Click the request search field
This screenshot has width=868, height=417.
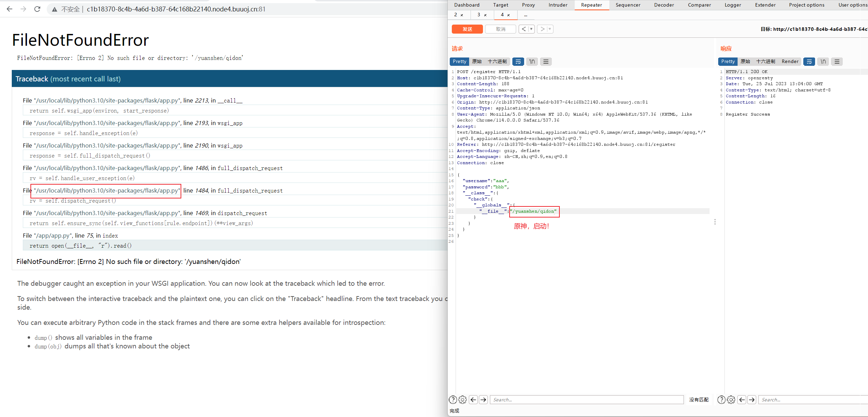(587, 400)
